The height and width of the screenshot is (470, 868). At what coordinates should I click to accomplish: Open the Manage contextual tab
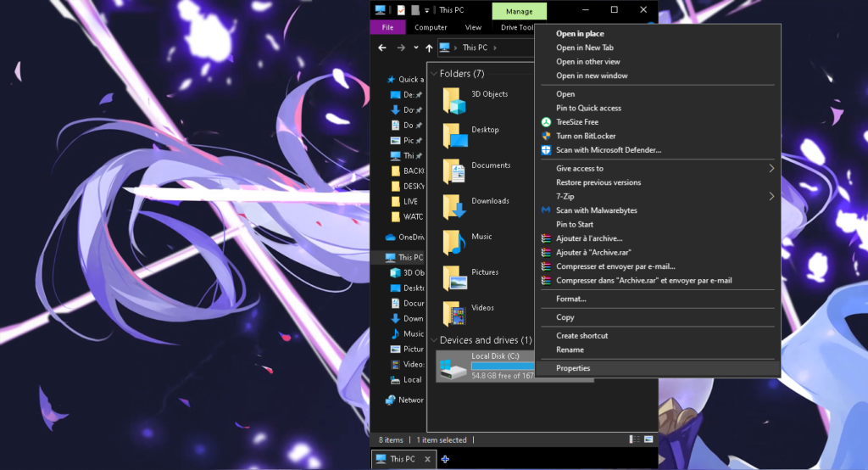[520, 11]
